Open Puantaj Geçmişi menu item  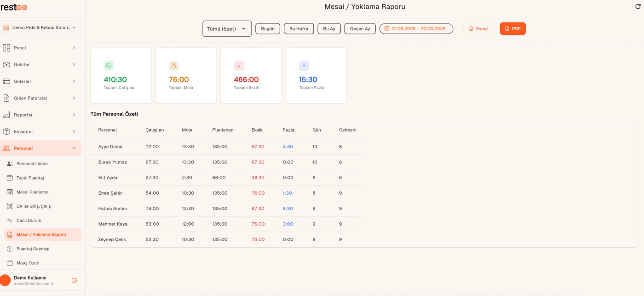(x=42, y=249)
